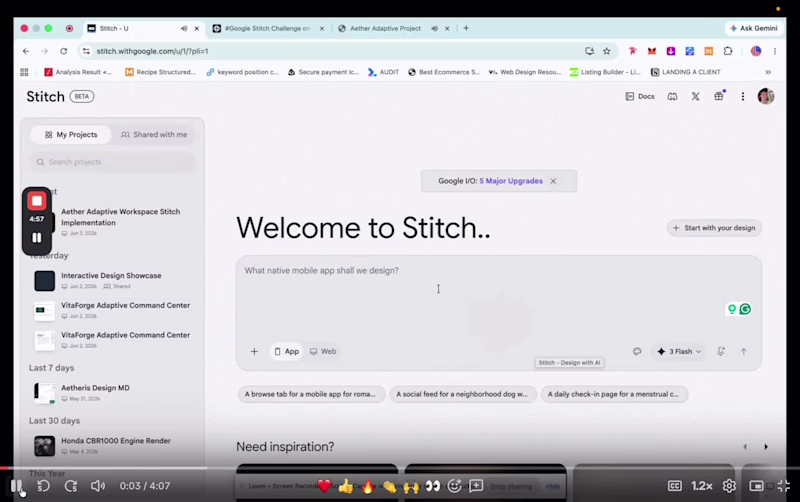Viewport: 800px width, 502px height.
Task: Click Start with your design button
Action: 714,228
